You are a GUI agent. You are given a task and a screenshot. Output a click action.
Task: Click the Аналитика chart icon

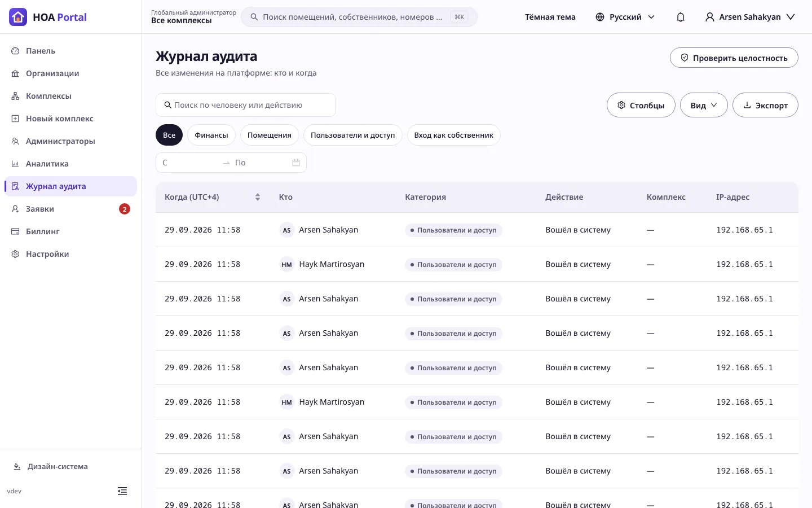(15, 164)
